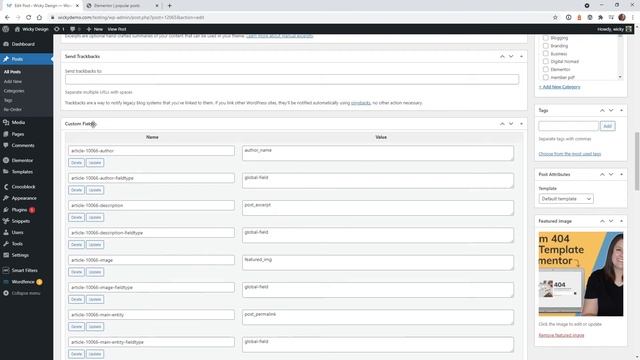Click the Remove featured image link
Screen dimensions: 640x360
point(561,335)
